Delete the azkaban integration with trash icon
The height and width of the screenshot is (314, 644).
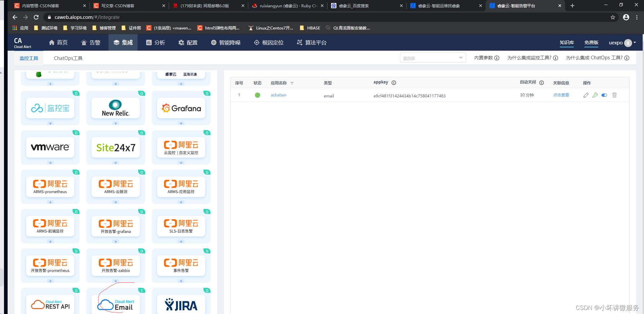pos(615,95)
